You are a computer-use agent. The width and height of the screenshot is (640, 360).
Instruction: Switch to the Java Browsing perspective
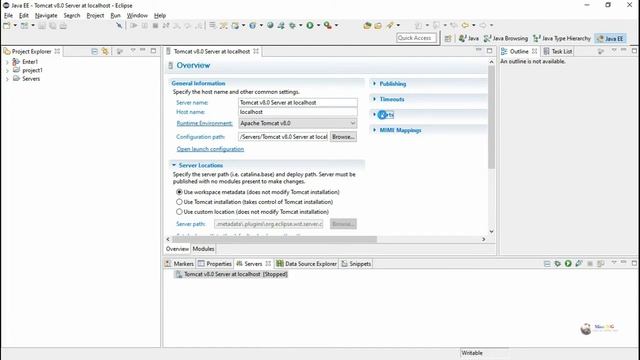[506, 38]
